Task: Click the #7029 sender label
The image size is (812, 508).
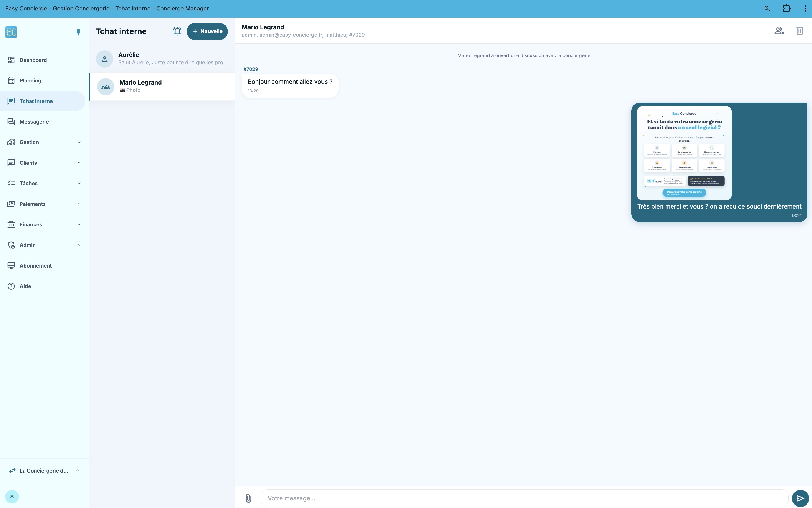Action: tap(251, 69)
